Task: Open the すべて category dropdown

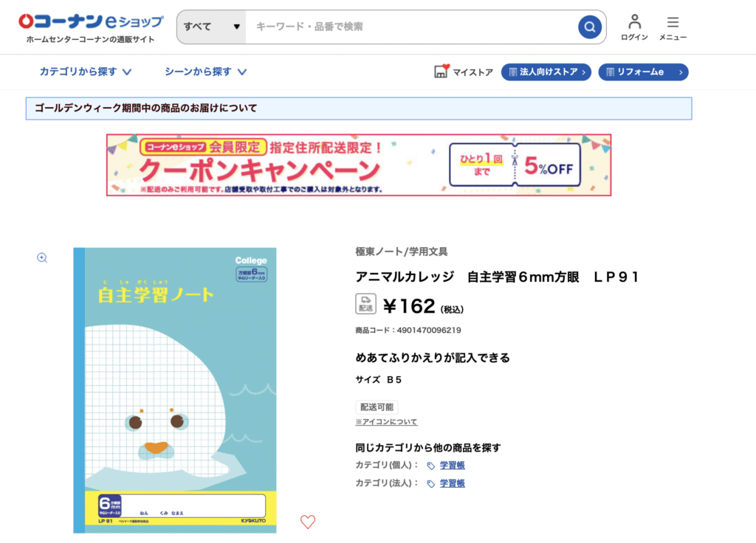Action: [x=212, y=27]
